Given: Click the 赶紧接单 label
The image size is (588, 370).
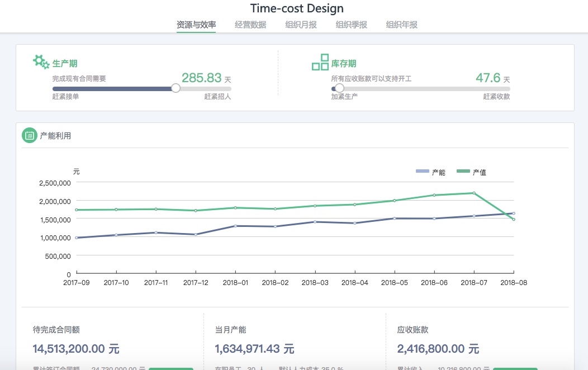Looking at the screenshot, I should pyautogui.click(x=65, y=97).
